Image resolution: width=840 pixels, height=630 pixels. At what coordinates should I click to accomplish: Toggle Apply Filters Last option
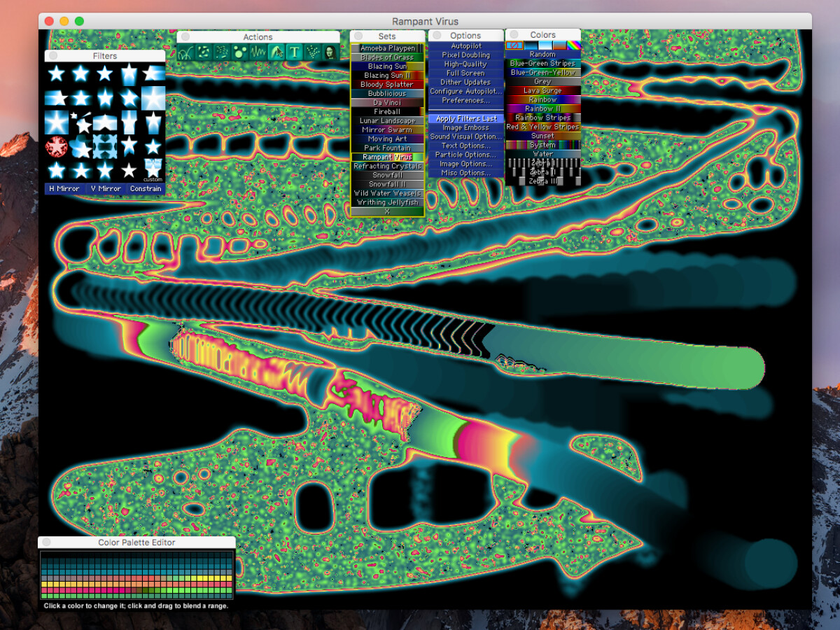tap(466, 119)
